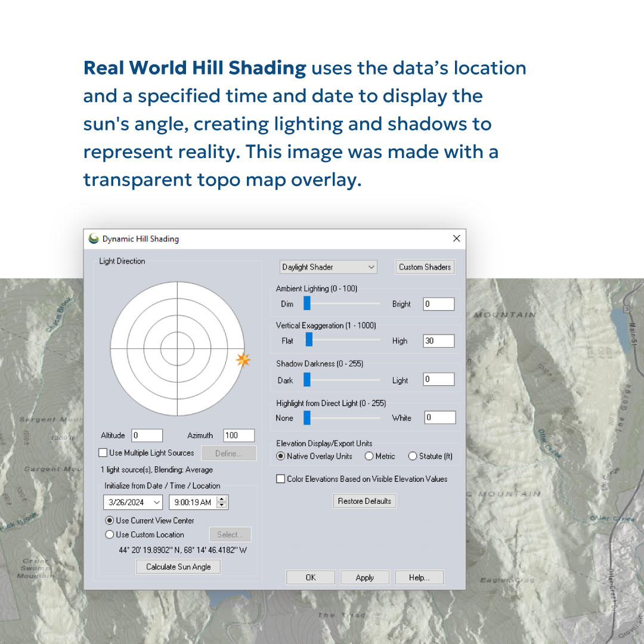Check Color Elevations Based on Visible Elevation Values

pyautogui.click(x=280, y=479)
